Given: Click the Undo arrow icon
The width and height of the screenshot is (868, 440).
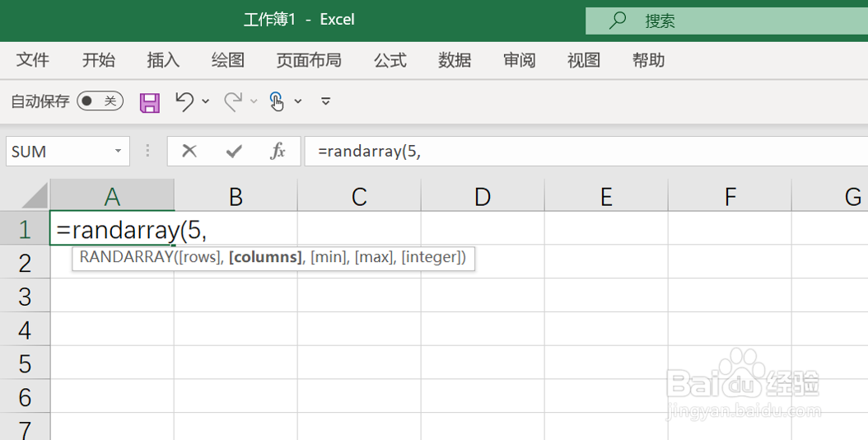Looking at the screenshot, I should click(184, 101).
